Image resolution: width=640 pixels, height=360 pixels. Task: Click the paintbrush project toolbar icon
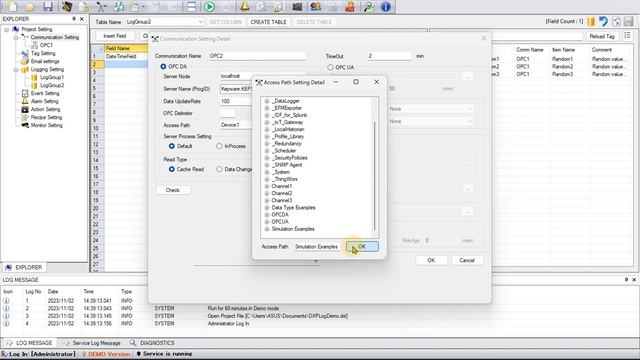pos(67,7)
